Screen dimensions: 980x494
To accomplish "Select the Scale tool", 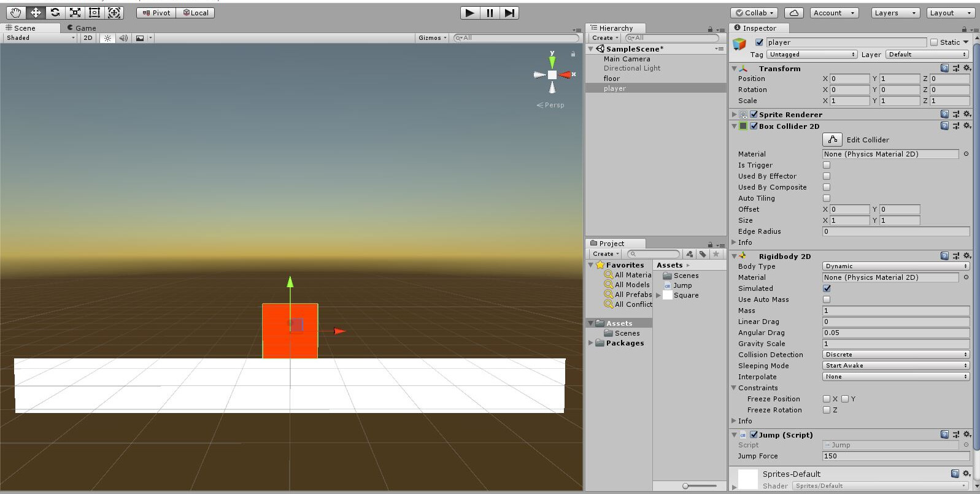I will 75,12.
